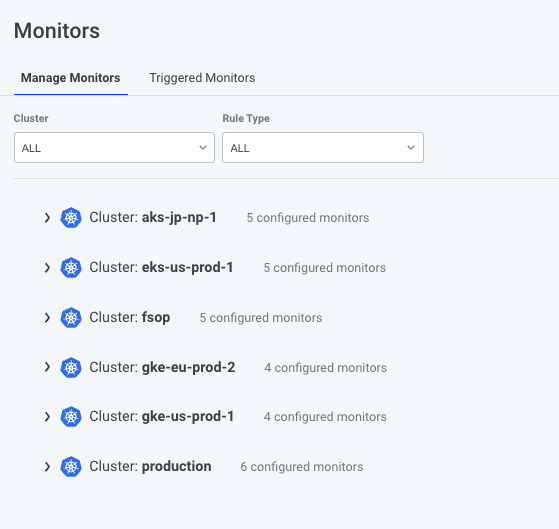Viewport: 559px width, 529px height.
Task: Click the Kubernetes icon for eks-us-prod-1
Action: point(71,267)
